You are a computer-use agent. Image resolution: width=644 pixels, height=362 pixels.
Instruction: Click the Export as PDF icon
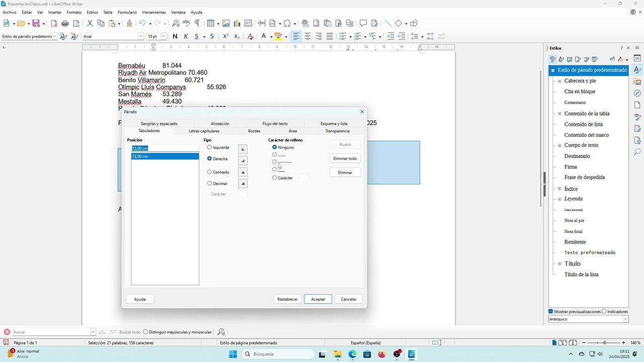[x=54, y=23]
